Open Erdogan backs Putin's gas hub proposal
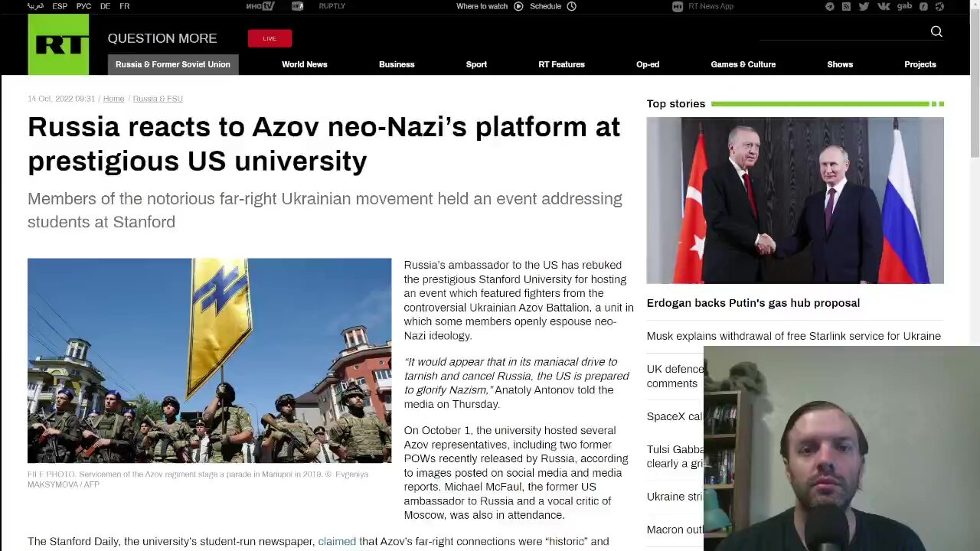This screenshot has height=551, width=980. (753, 303)
